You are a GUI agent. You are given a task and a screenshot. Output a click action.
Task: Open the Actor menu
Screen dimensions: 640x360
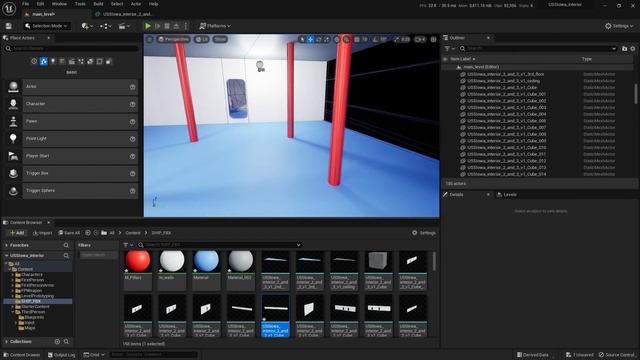(136, 4)
